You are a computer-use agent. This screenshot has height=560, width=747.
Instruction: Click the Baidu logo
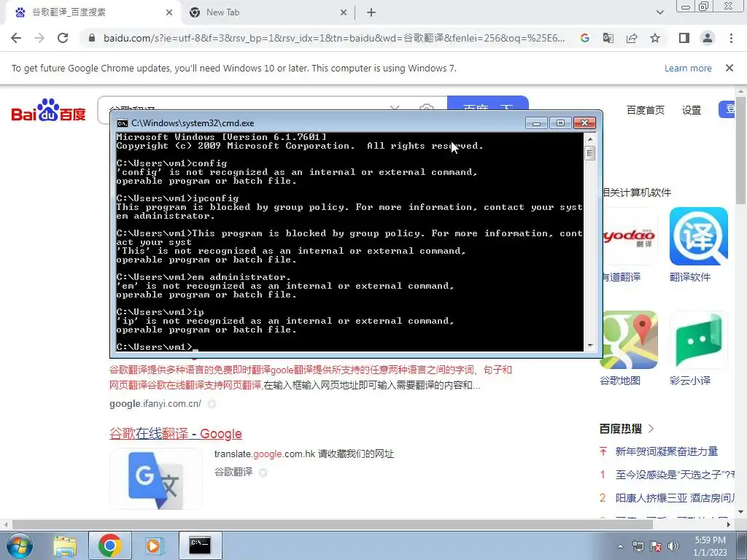tap(48, 111)
